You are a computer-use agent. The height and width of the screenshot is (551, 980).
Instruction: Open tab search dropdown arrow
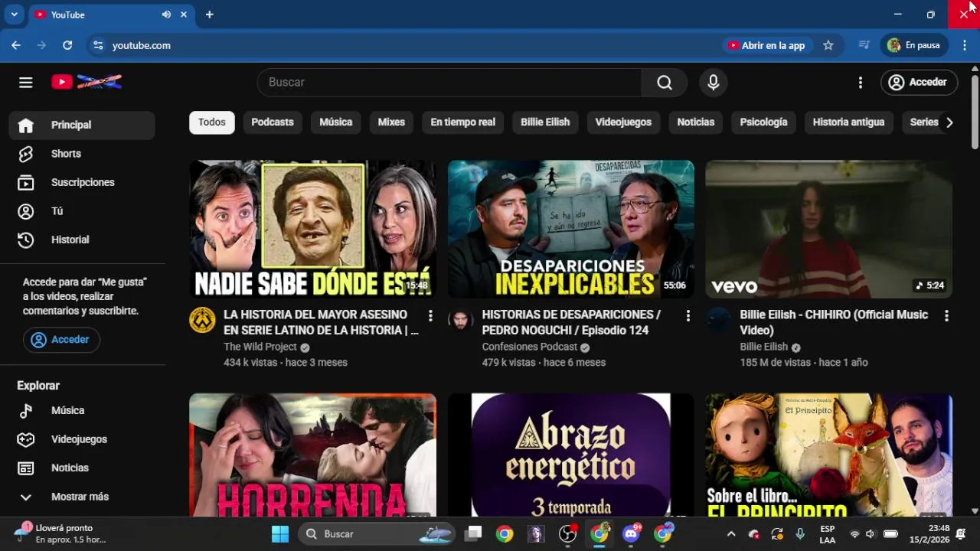point(14,15)
